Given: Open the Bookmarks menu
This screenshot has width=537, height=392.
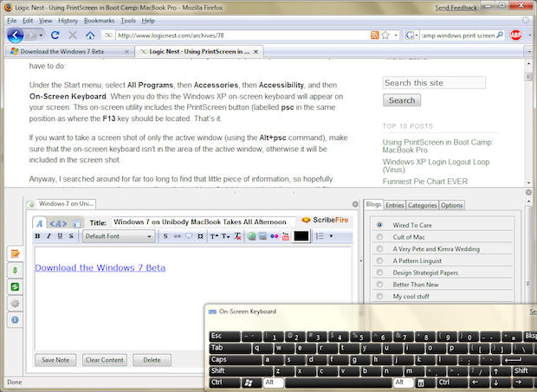Looking at the screenshot, I should (x=99, y=19).
